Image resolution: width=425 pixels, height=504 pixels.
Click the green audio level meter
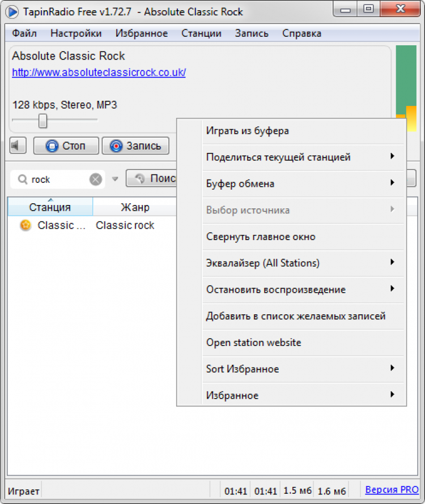tap(406, 88)
